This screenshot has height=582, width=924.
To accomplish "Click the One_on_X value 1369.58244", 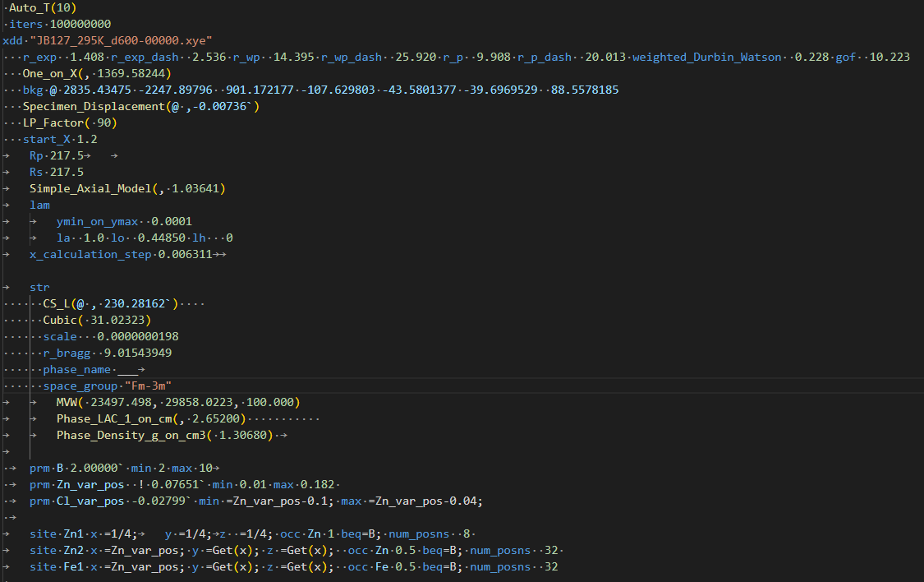I will click(x=131, y=74).
